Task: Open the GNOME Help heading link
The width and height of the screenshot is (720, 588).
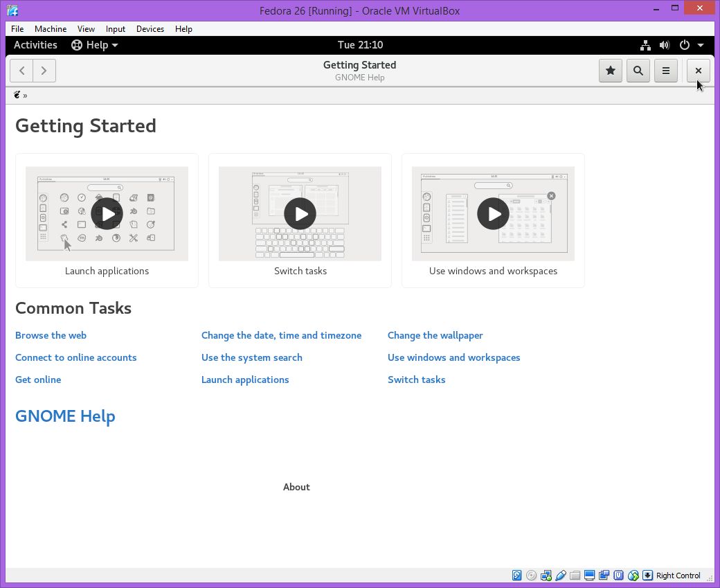Action: (65, 416)
